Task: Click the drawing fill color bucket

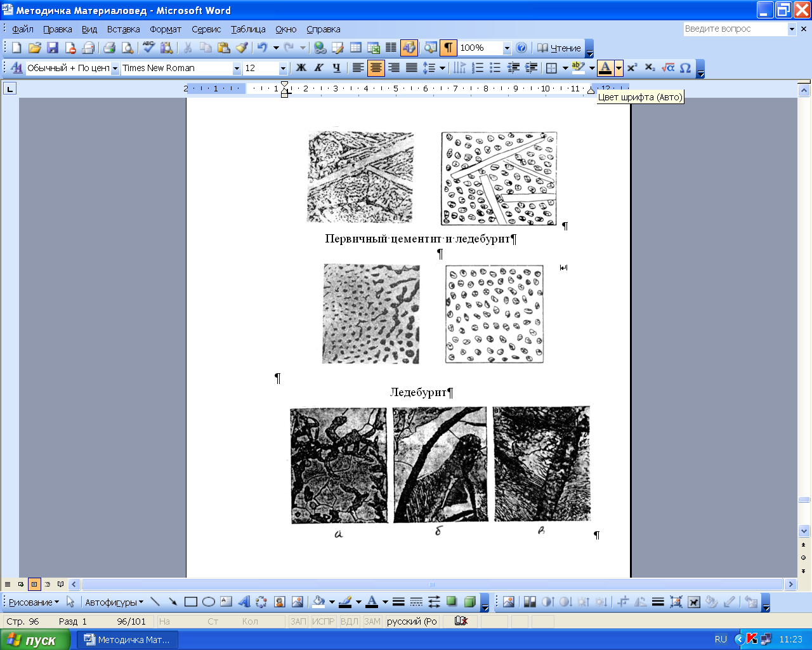Action: pyautogui.click(x=318, y=602)
